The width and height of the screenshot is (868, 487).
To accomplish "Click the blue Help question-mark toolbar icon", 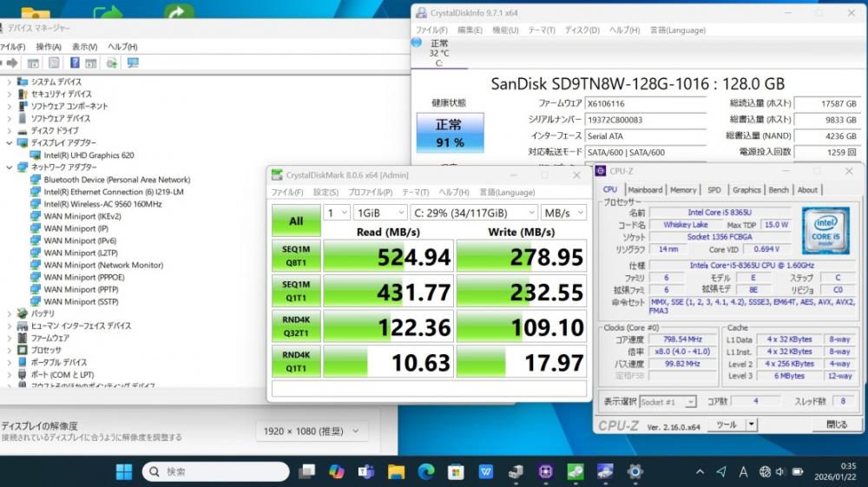I will click(x=75, y=63).
